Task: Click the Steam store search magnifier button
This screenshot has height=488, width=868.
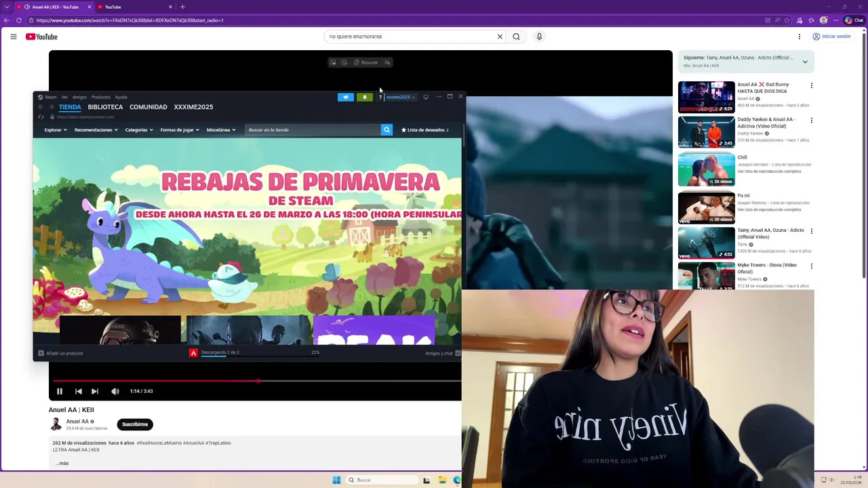Action: coord(387,129)
